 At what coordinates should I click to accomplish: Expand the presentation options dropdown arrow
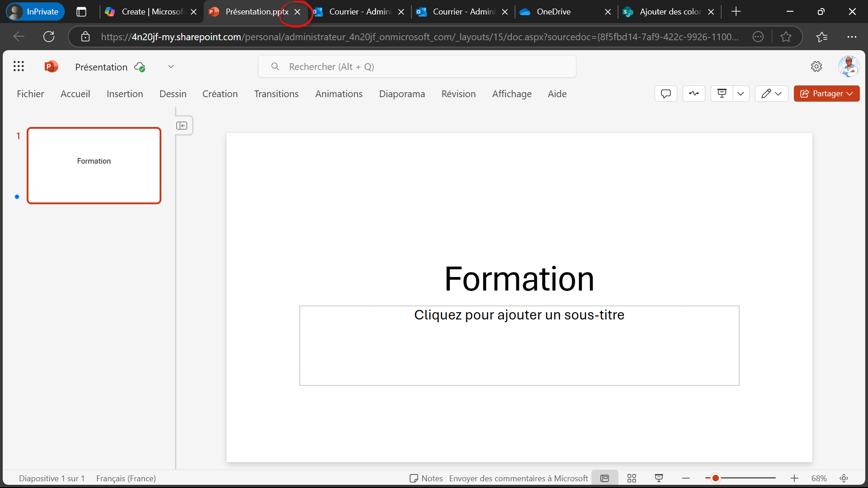click(741, 94)
